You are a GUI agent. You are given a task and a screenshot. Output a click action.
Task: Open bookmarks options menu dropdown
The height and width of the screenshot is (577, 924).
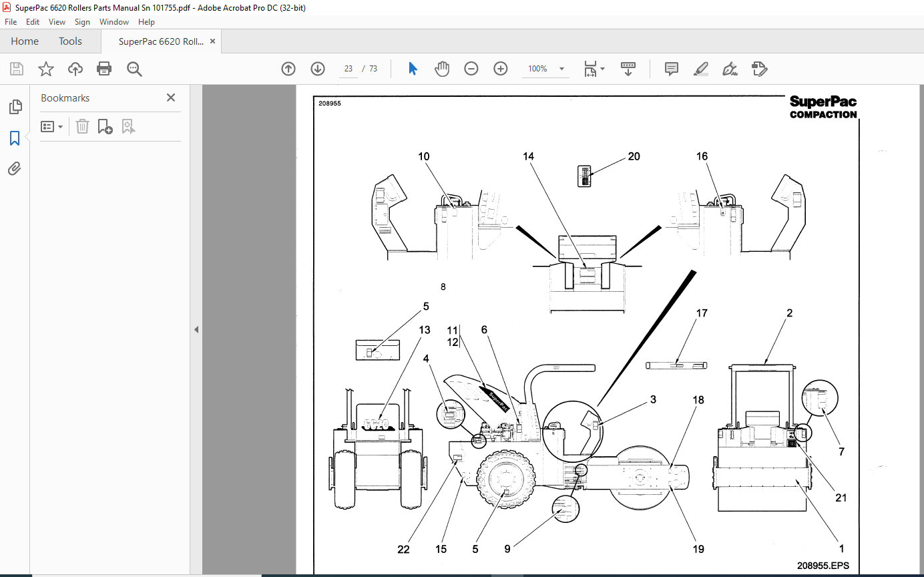click(52, 126)
